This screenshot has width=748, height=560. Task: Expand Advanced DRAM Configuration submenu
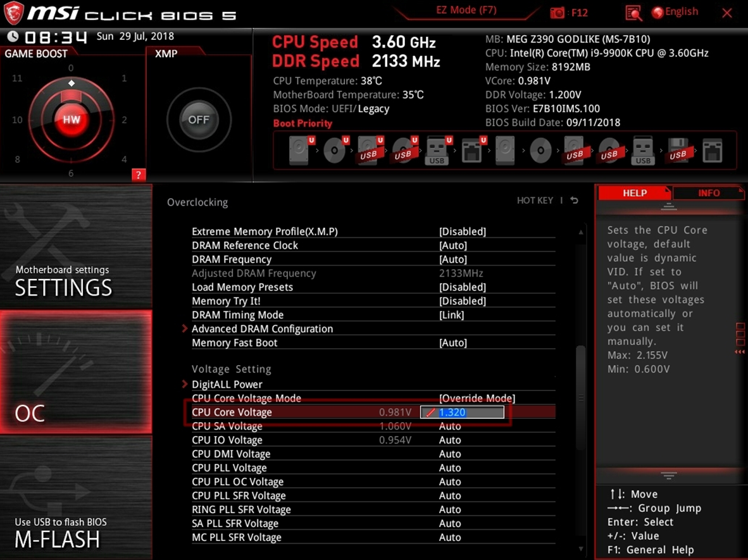click(x=373, y=328)
